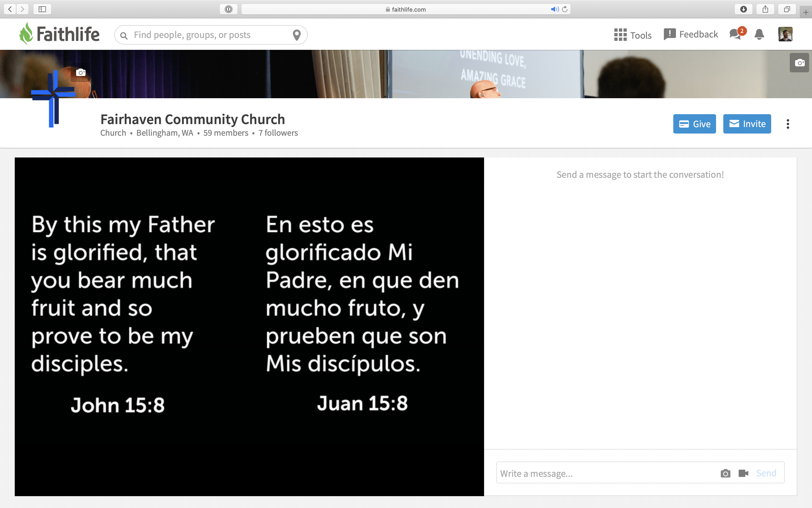Show Safari downloads

744,9
